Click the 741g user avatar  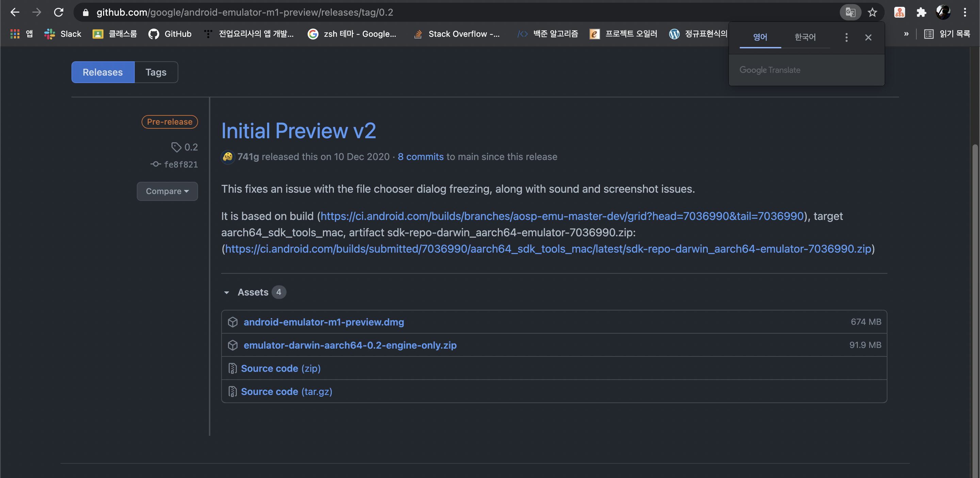(x=228, y=157)
